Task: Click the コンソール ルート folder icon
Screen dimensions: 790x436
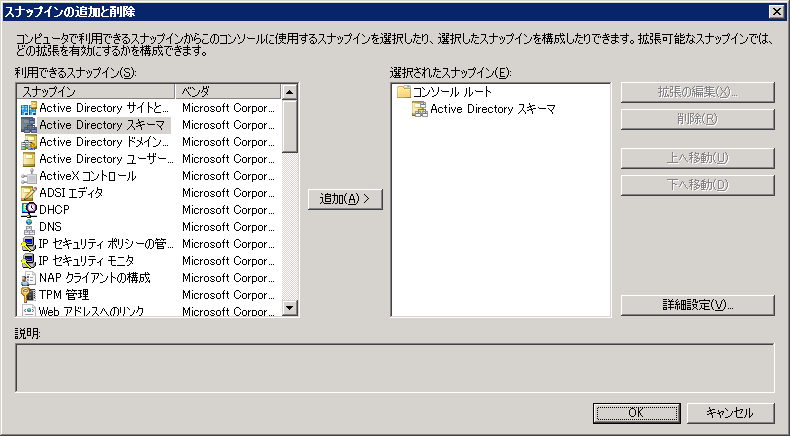Action: click(404, 92)
